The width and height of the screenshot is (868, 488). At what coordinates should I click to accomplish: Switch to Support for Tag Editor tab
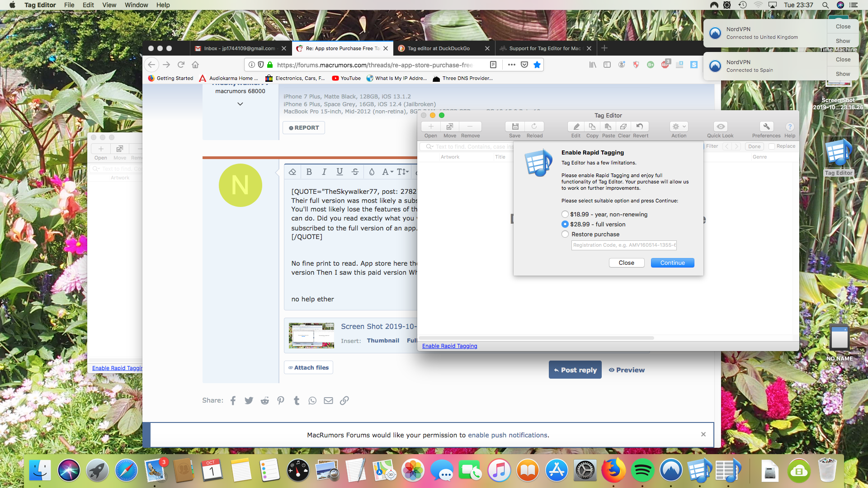pos(545,48)
